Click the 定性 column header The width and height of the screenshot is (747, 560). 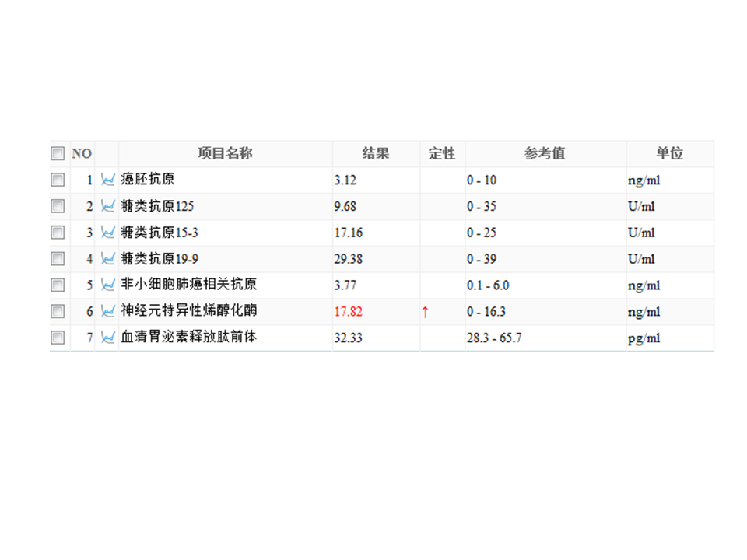442,153
